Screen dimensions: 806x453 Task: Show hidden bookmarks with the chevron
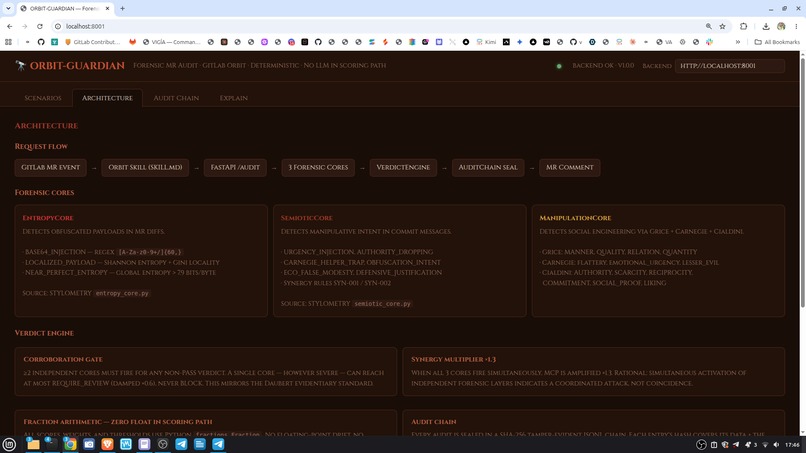pos(738,42)
